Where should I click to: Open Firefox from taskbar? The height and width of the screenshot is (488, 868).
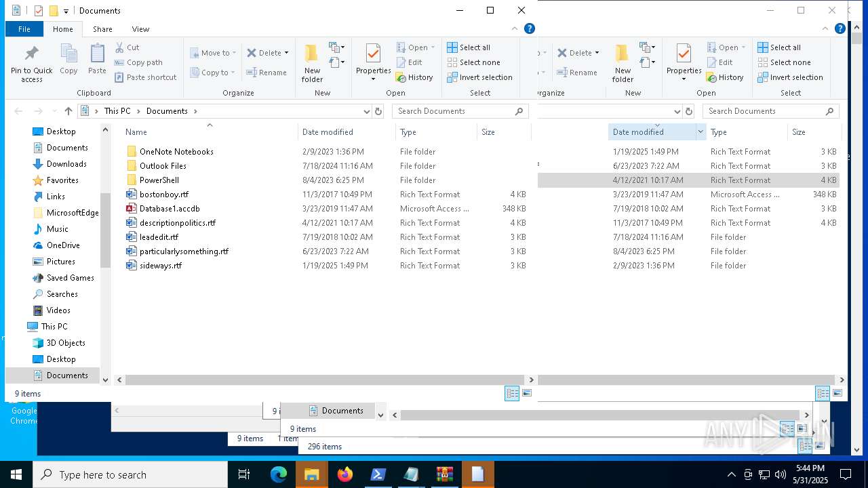tap(345, 474)
